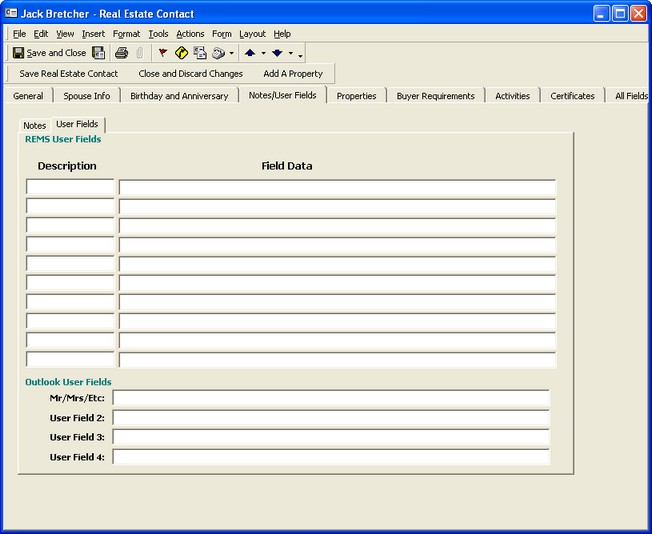Image resolution: width=652 pixels, height=534 pixels.
Task: Click the User Field 3 input box
Action: coord(331,437)
